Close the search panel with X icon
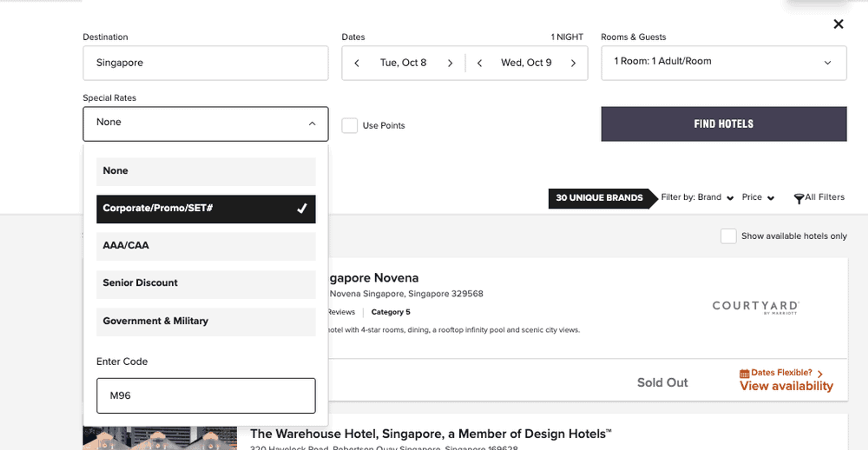 [838, 24]
